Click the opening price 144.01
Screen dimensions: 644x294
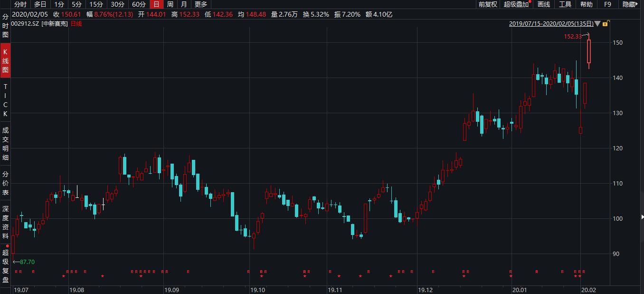(x=155, y=14)
